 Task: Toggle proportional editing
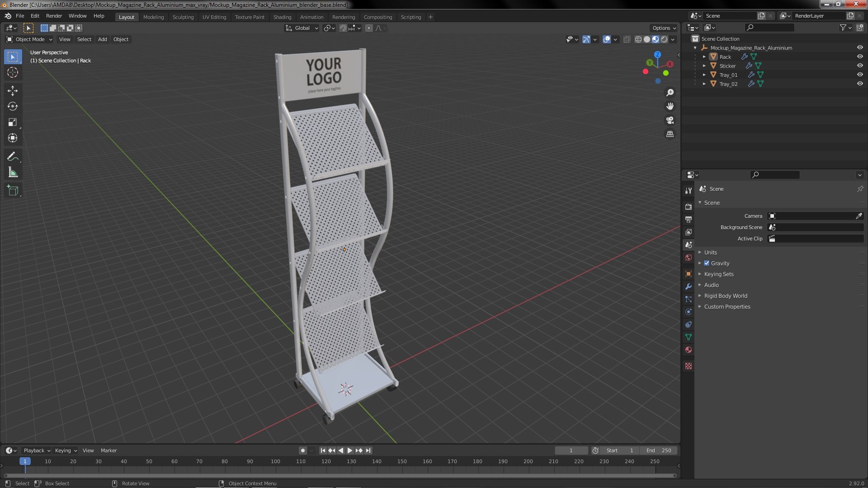point(369,28)
